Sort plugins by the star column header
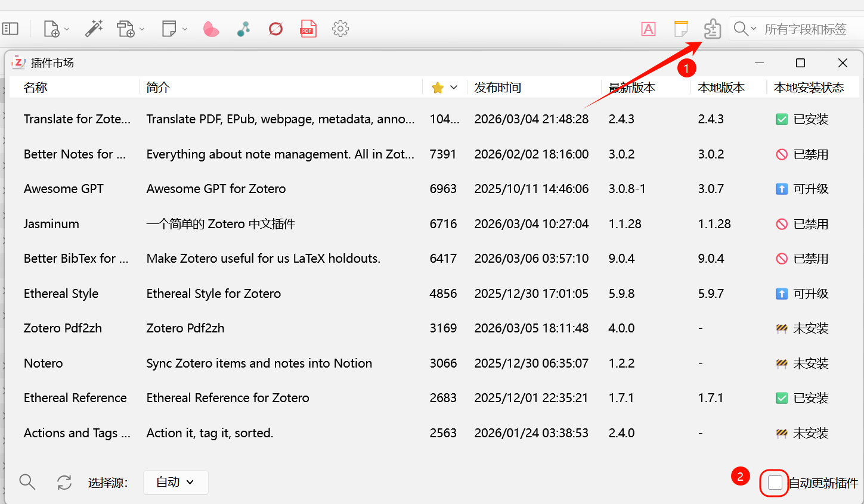 click(438, 88)
